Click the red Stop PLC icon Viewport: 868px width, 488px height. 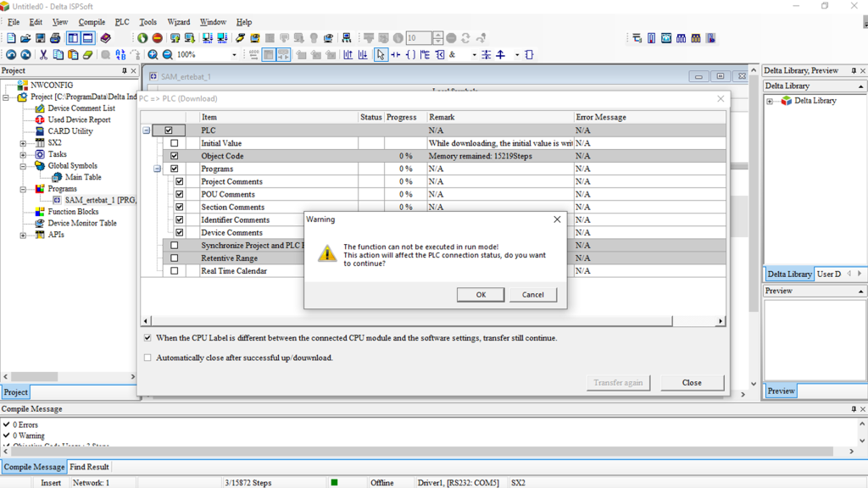[x=157, y=38]
